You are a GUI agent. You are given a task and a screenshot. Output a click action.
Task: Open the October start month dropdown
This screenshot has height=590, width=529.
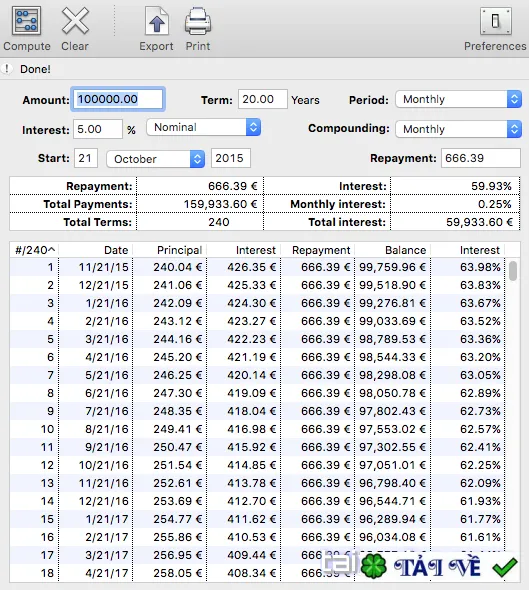tap(156, 159)
